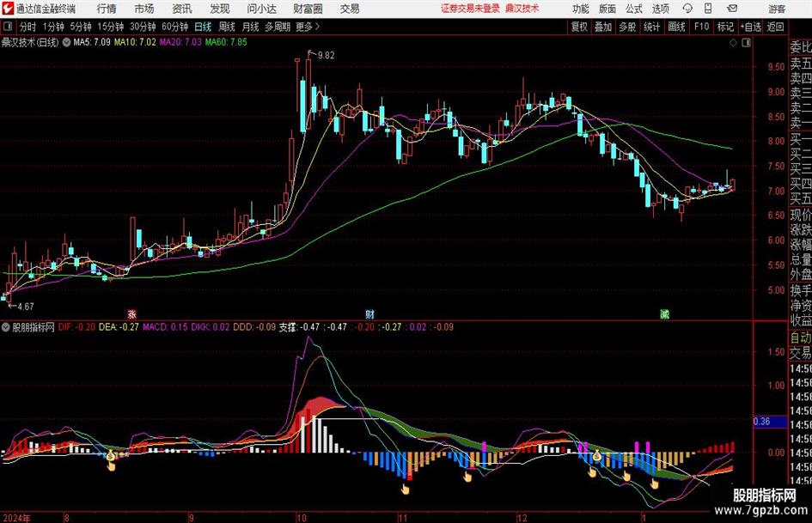The height and width of the screenshot is (523, 812).
Task: Open the 发现 menu
Action: tap(220, 9)
